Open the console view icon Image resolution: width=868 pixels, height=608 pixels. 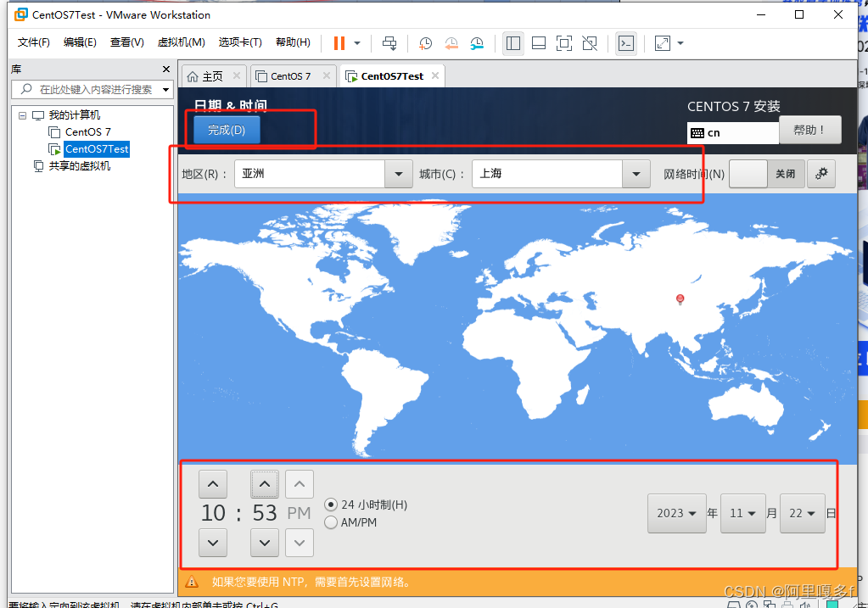point(626,43)
